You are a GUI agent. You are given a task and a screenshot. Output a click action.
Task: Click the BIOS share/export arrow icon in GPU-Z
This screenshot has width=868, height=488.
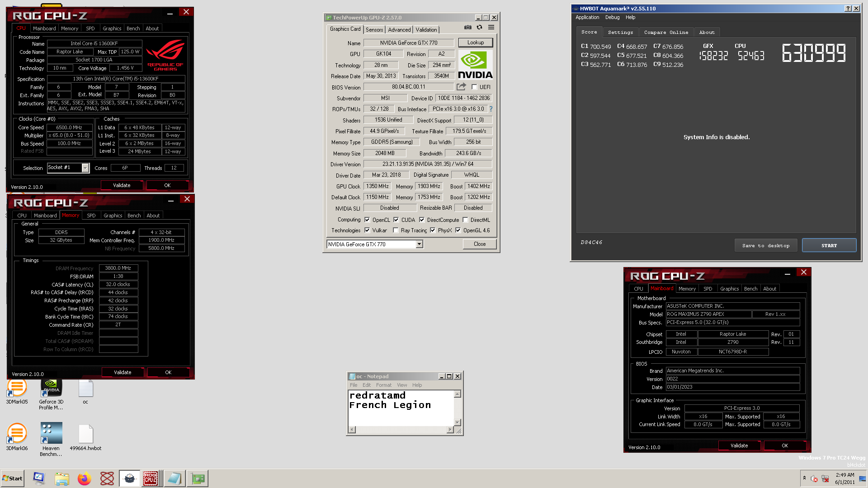(x=461, y=87)
